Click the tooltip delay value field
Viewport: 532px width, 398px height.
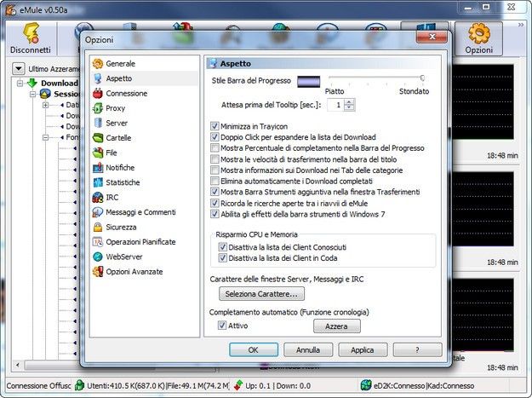(336, 105)
